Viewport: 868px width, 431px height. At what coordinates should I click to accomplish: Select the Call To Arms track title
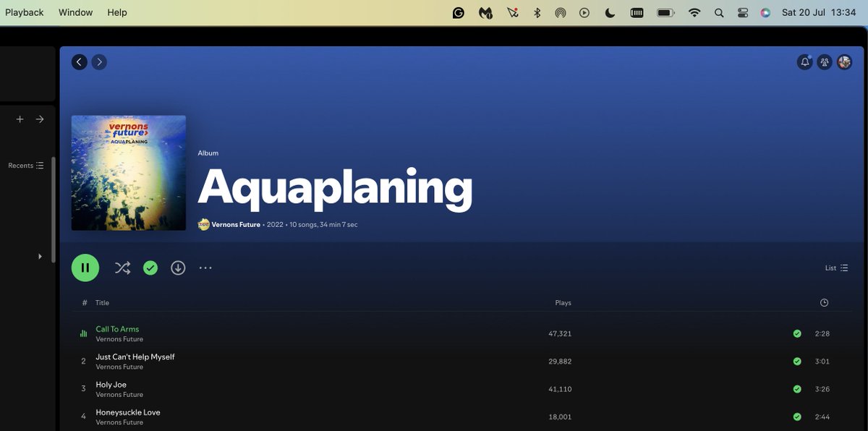click(x=117, y=329)
